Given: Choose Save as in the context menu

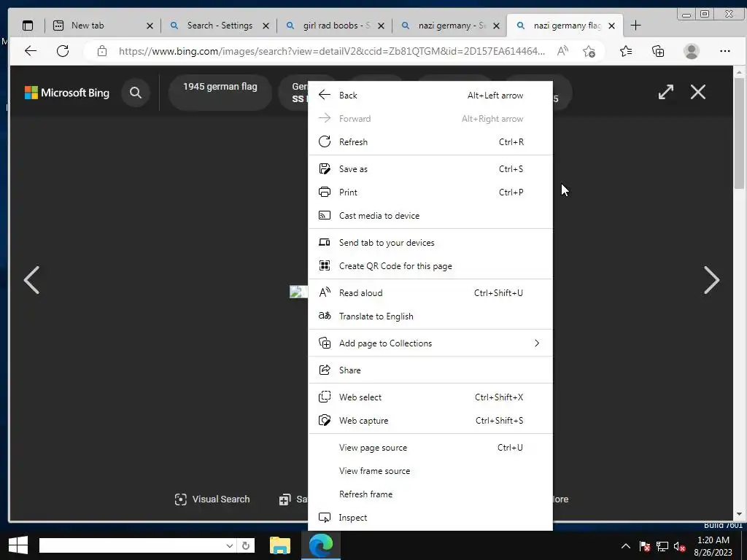Looking at the screenshot, I should coord(430,169).
